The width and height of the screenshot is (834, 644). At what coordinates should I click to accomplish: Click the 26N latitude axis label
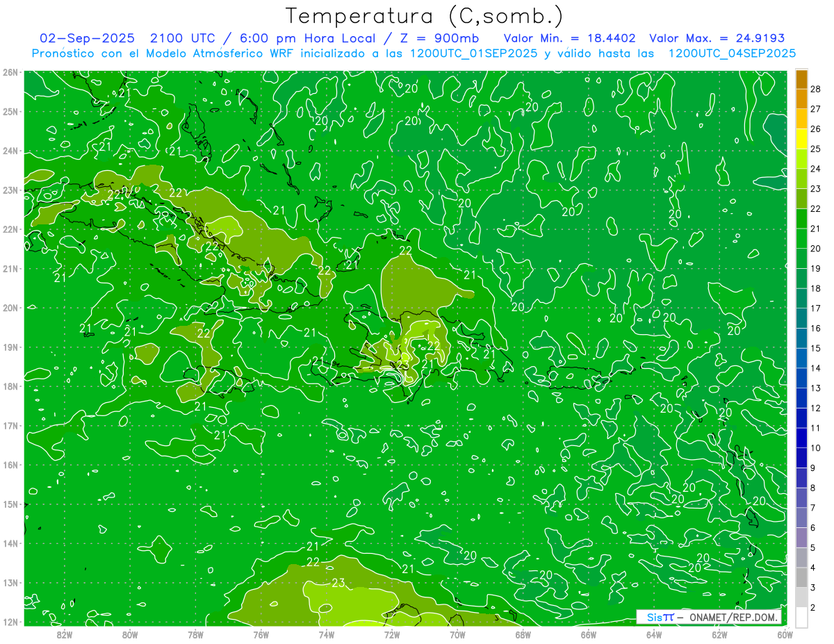click(10, 72)
